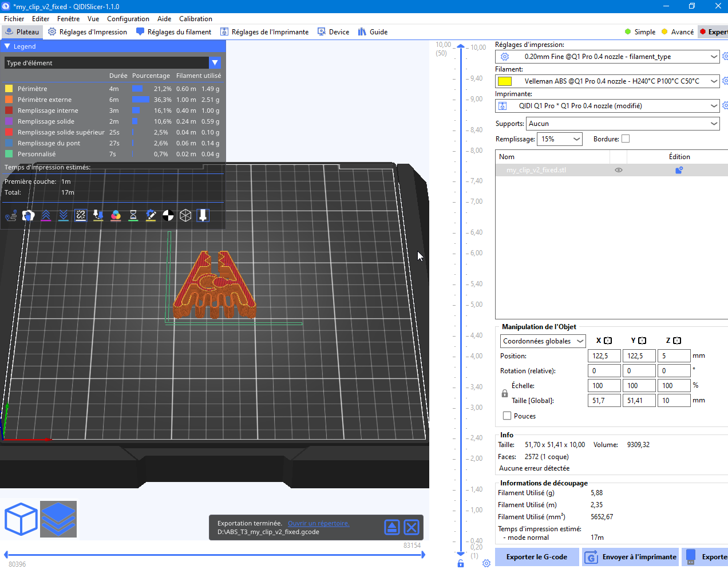Toggle the center of gravity marker icon

(168, 215)
